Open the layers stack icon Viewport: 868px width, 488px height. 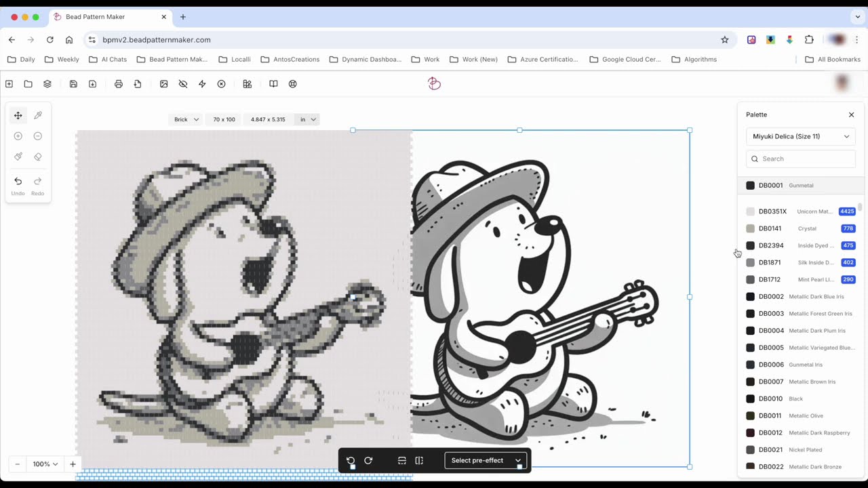tap(47, 84)
